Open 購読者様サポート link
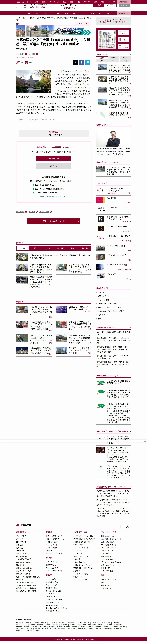This screenshot has height=644, width=147. coord(121,22)
